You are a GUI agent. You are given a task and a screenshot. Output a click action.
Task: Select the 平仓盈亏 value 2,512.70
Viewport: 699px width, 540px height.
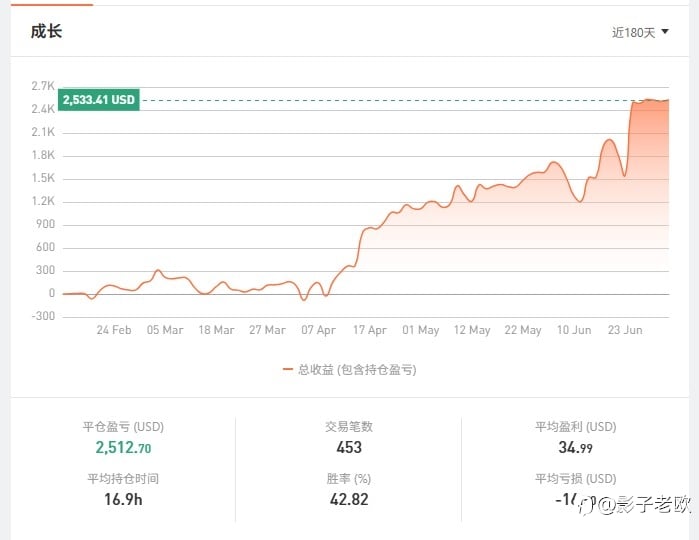(123, 447)
